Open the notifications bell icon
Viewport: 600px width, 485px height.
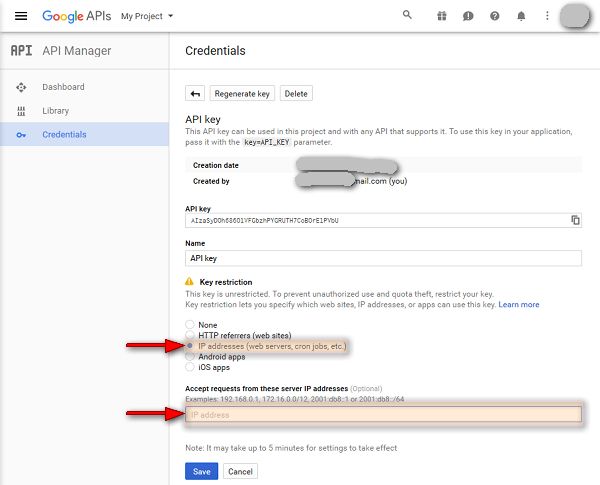coord(521,16)
